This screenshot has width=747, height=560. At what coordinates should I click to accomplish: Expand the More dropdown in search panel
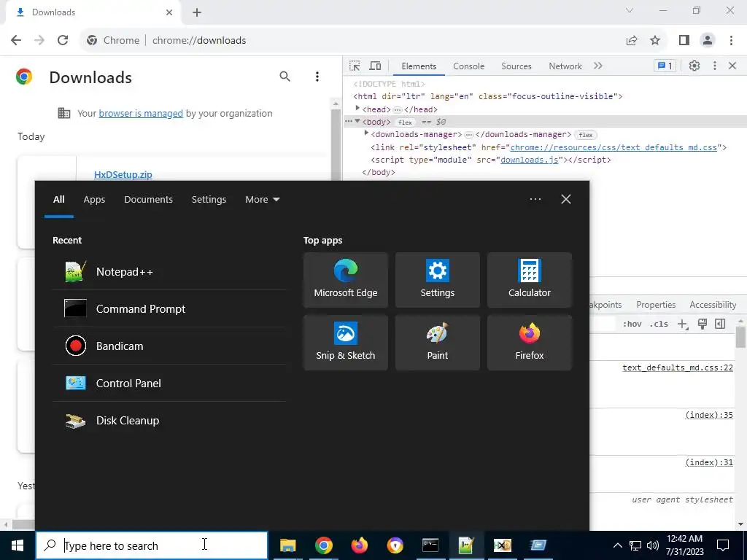263,200
